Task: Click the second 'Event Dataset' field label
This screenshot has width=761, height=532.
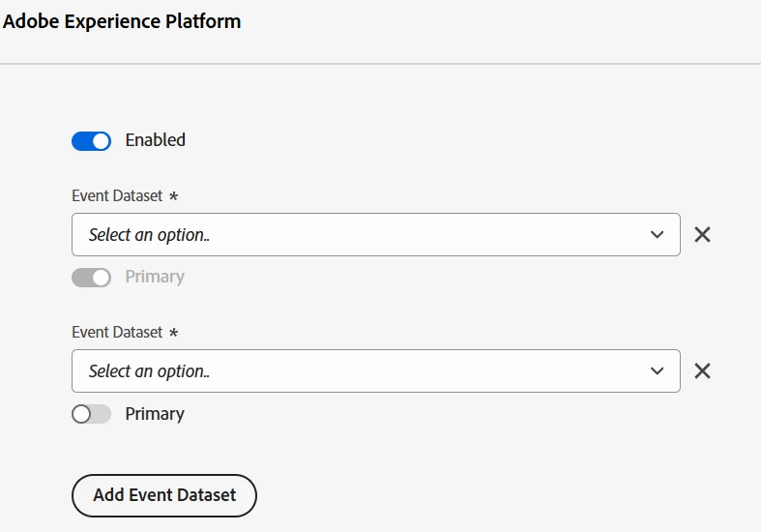Action: [x=117, y=332]
